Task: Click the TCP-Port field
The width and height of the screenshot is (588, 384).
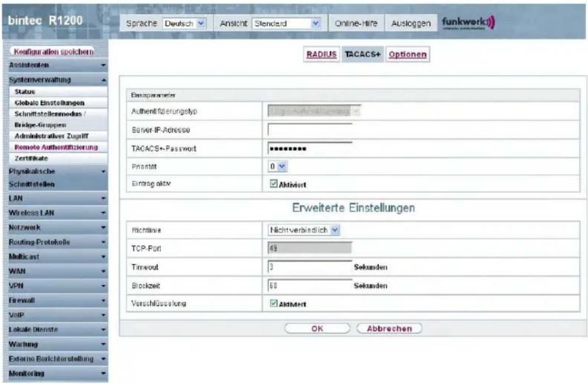Action: (x=310, y=248)
